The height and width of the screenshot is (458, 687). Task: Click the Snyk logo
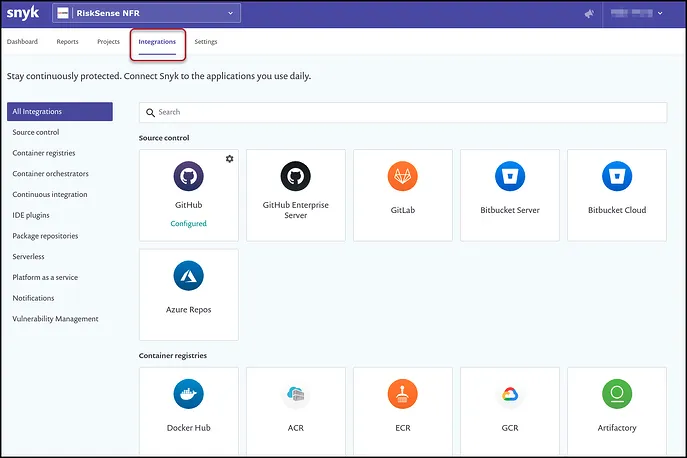[x=23, y=13]
